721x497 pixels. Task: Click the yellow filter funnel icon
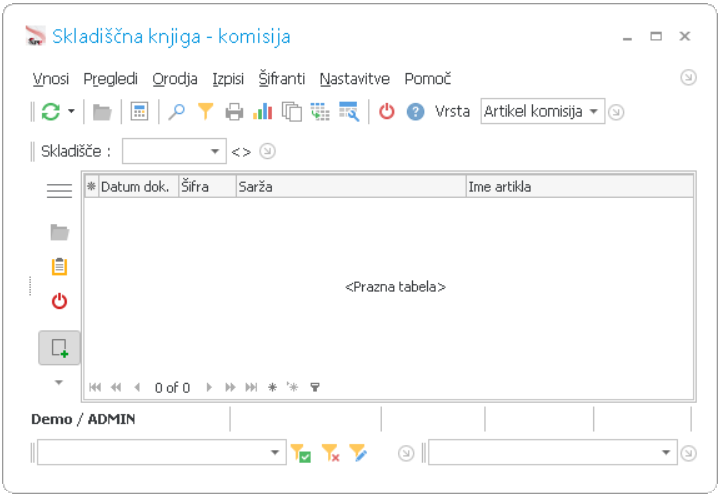point(205,111)
